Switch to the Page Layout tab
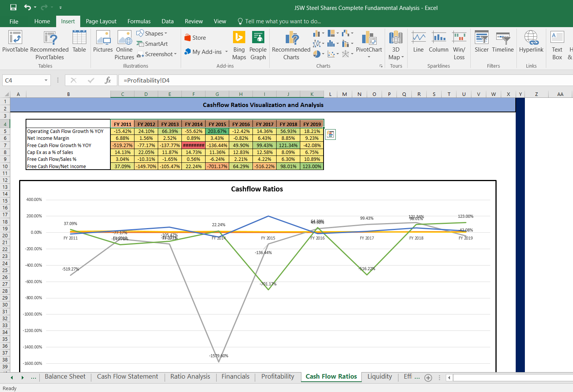573x392 pixels. pos(101,21)
